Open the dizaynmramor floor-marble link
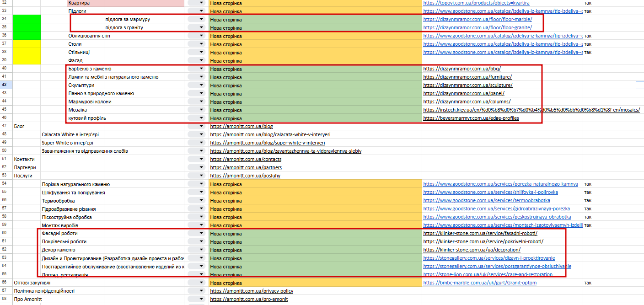Screen dimensions: 644x305 [x=478, y=20]
